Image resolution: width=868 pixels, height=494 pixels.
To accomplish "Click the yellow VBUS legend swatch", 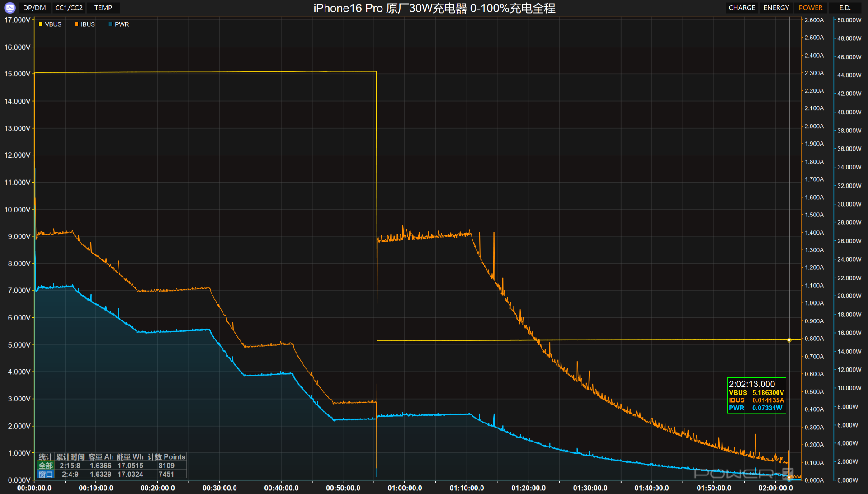I will coord(41,24).
